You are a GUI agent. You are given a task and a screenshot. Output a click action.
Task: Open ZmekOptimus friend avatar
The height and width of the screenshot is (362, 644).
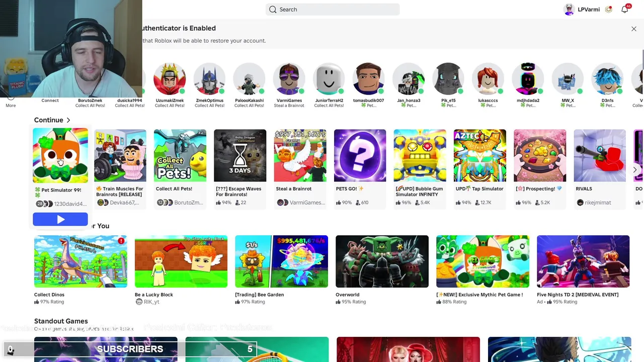point(209,79)
